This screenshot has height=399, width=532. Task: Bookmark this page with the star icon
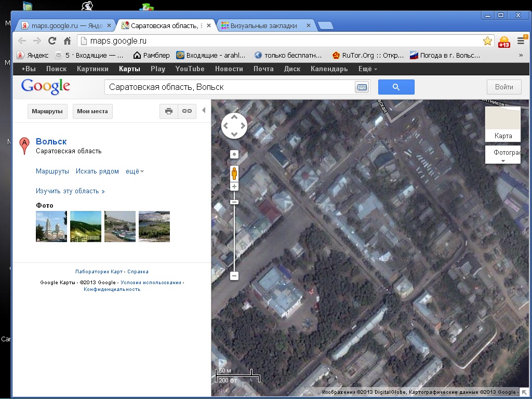(x=487, y=41)
